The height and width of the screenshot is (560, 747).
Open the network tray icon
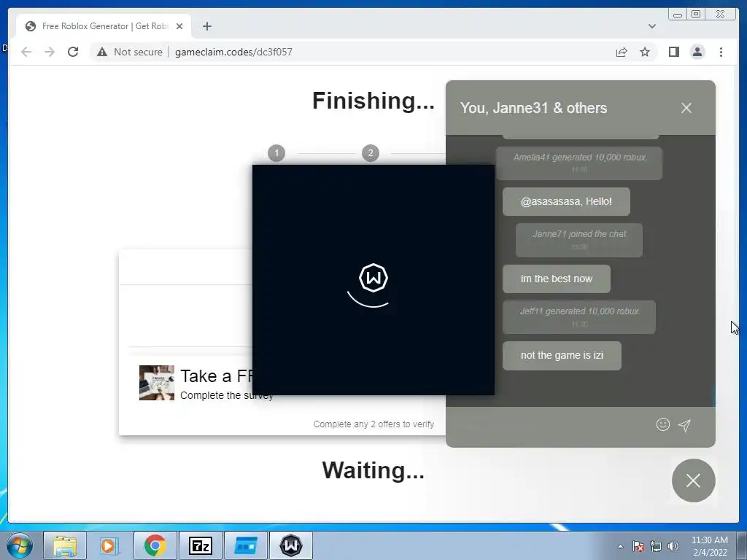pos(656,546)
